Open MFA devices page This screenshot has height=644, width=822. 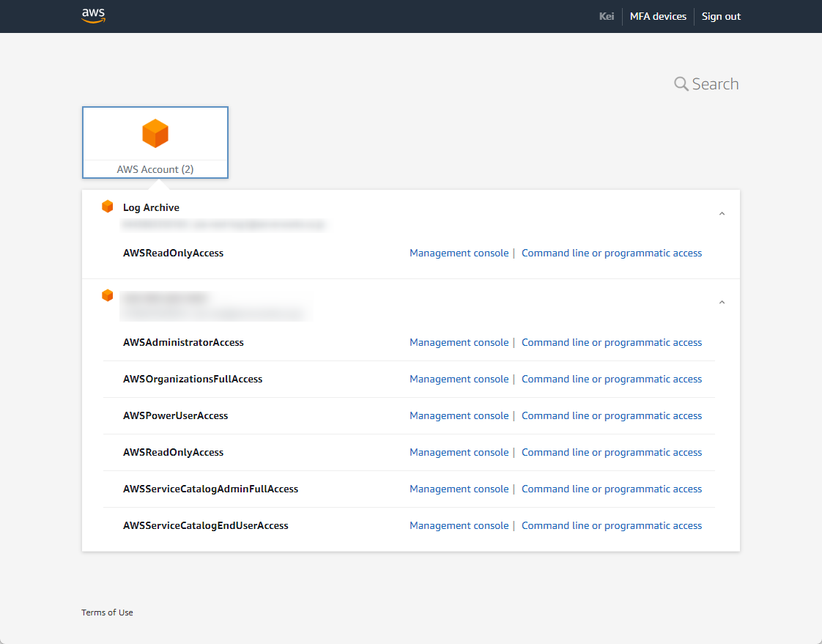coord(658,16)
